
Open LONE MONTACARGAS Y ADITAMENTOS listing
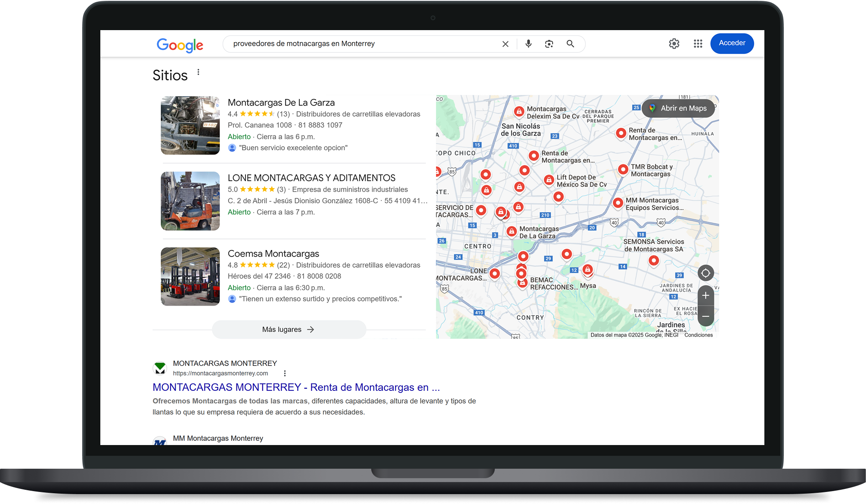(x=311, y=178)
